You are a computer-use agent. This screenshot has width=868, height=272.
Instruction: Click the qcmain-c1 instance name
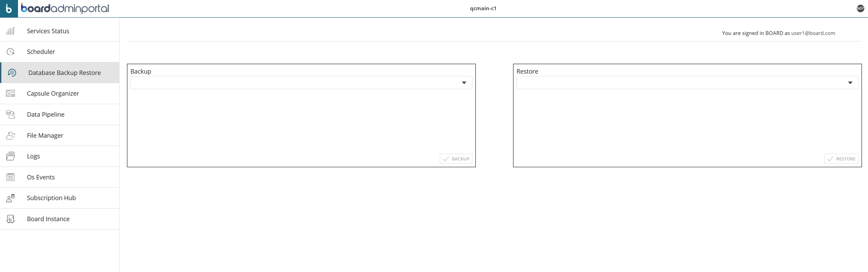(x=483, y=8)
